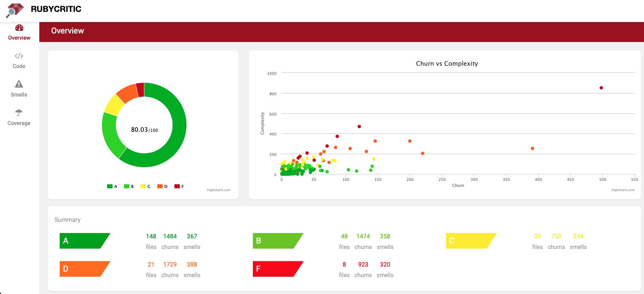Image resolution: width=644 pixels, height=294 pixels.
Task: Click the orange D rating badge
Action: pyautogui.click(x=85, y=269)
